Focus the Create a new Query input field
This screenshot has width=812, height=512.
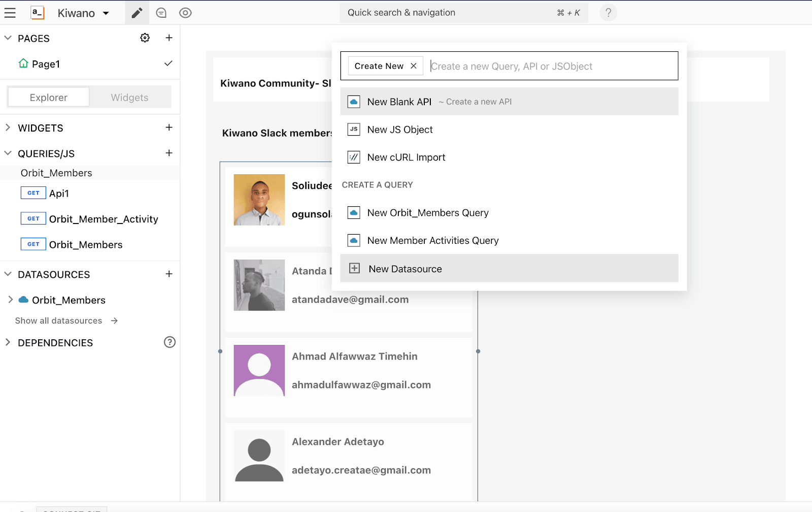click(551, 66)
